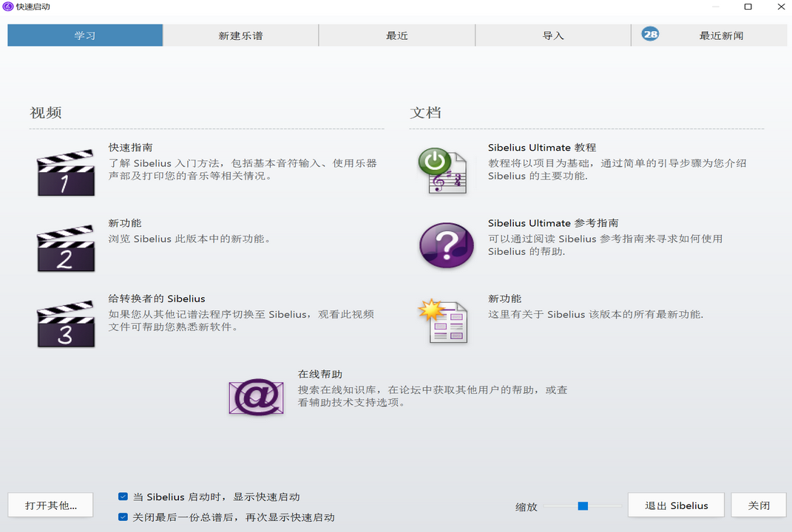
Task: Toggle 关闭最后一份总谱后再次显示快速启动 checkbox
Action: point(123,517)
